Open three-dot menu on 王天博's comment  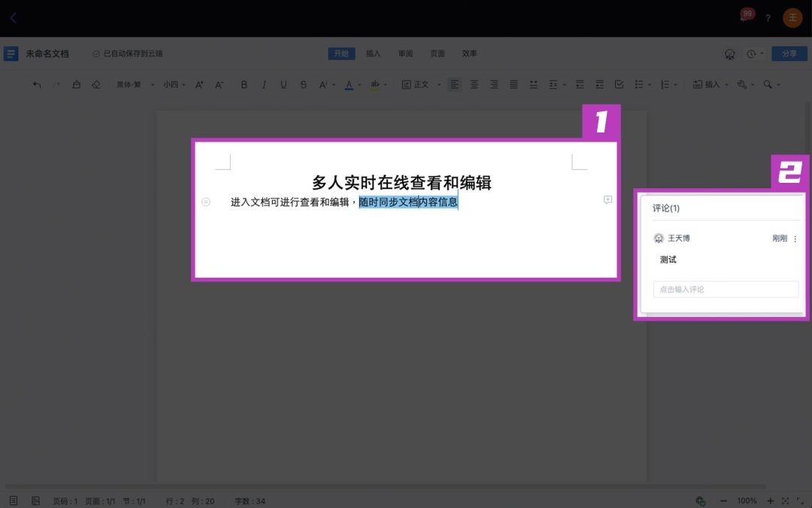coord(795,239)
